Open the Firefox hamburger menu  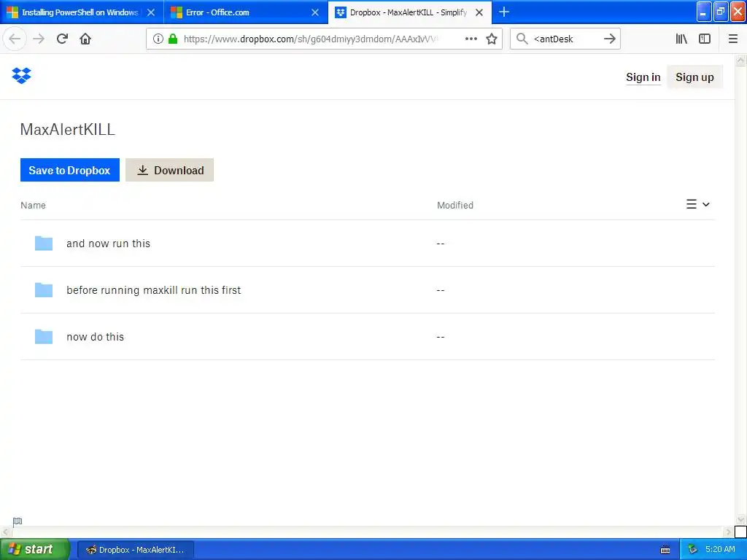(x=732, y=39)
